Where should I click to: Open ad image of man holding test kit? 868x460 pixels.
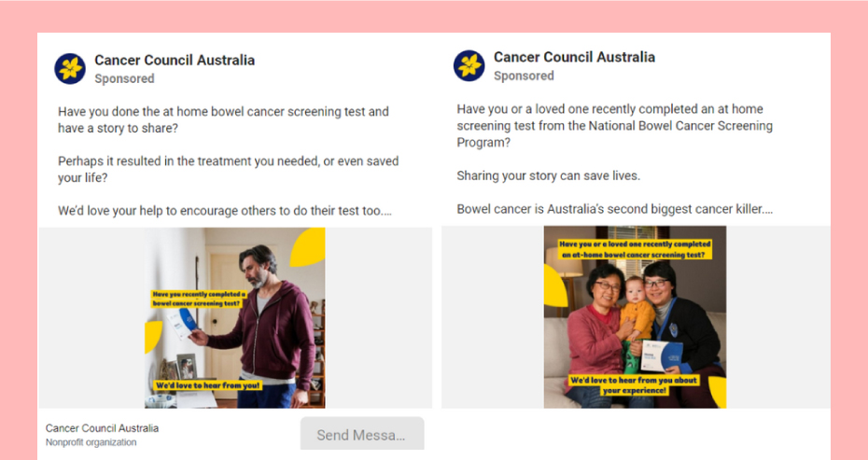234,318
